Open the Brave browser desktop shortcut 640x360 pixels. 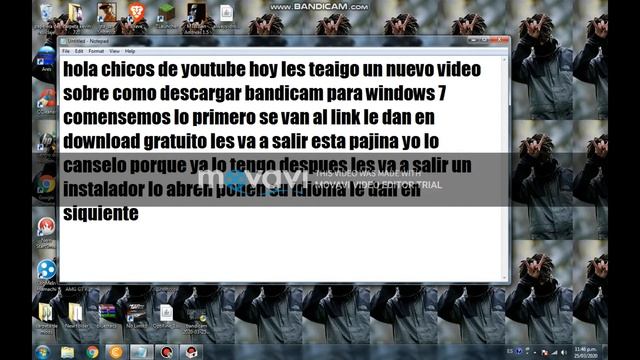click(136, 12)
